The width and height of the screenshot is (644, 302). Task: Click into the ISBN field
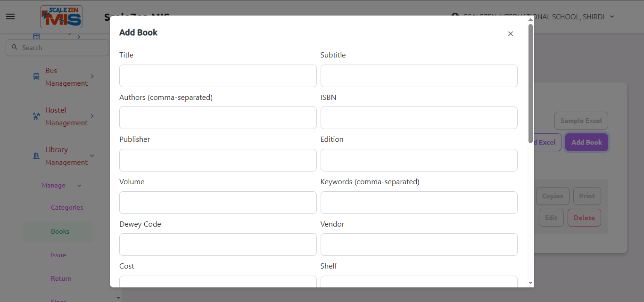point(419,118)
